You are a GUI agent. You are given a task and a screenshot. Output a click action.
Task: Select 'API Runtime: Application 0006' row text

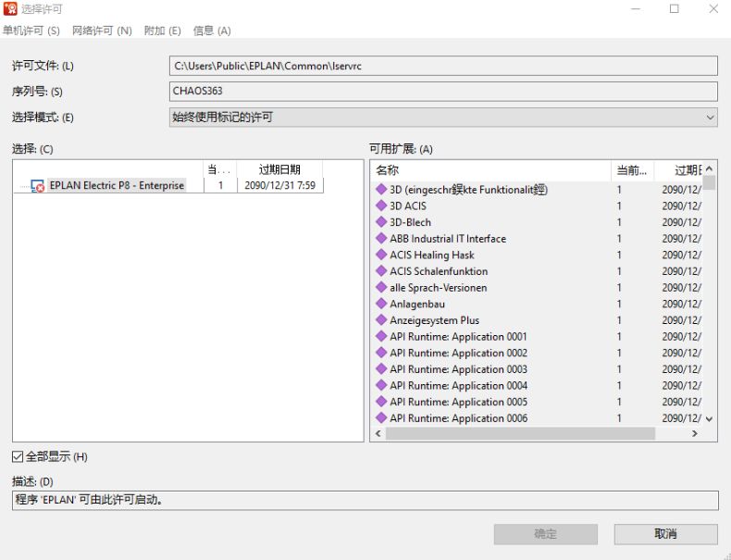[459, 418]
